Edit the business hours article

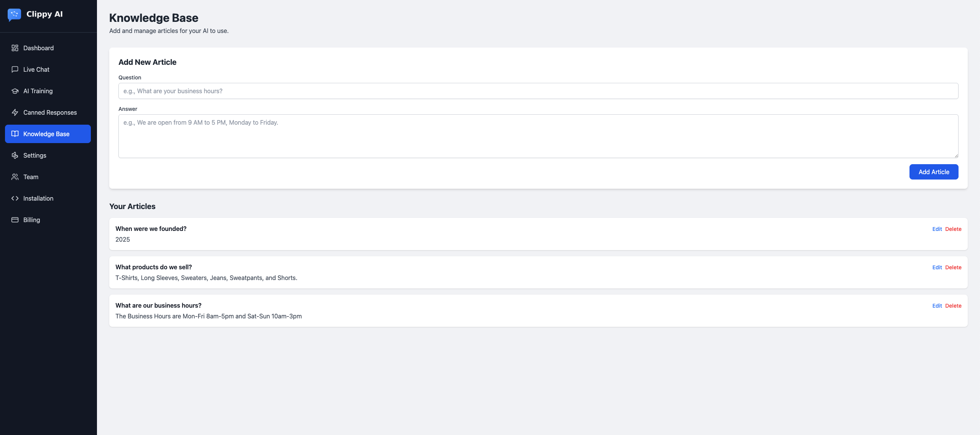(937, 306)
